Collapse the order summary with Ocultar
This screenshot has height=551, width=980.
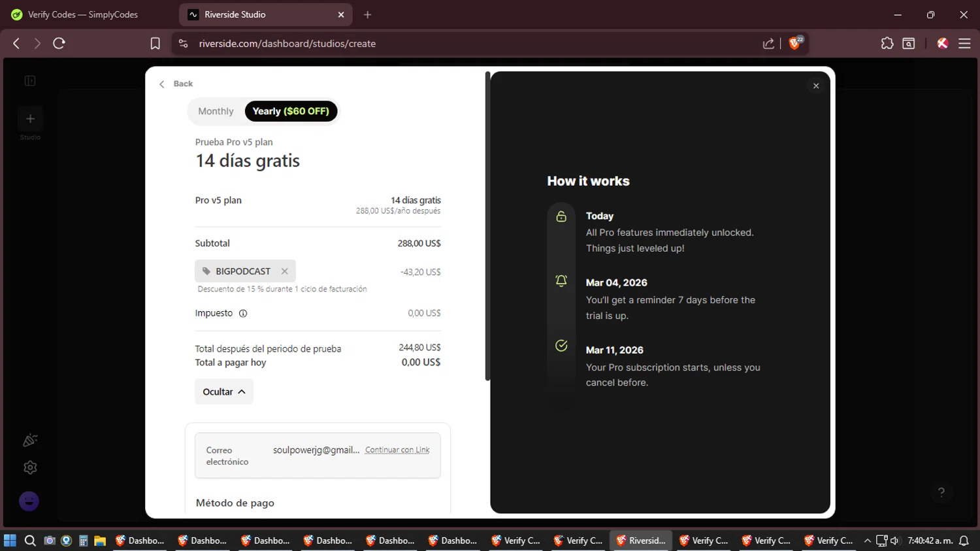click(x=224, y=392)
